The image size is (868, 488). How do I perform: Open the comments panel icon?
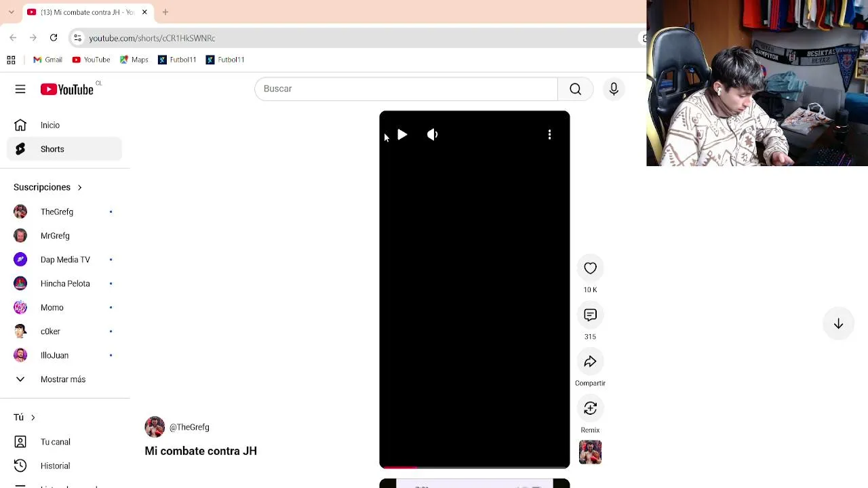coord(590,315)
